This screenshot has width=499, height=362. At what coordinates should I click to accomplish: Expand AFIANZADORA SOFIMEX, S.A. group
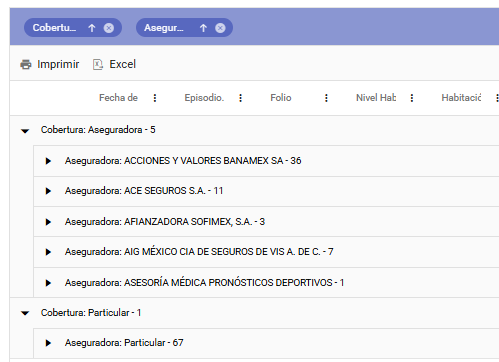(48, 222)
